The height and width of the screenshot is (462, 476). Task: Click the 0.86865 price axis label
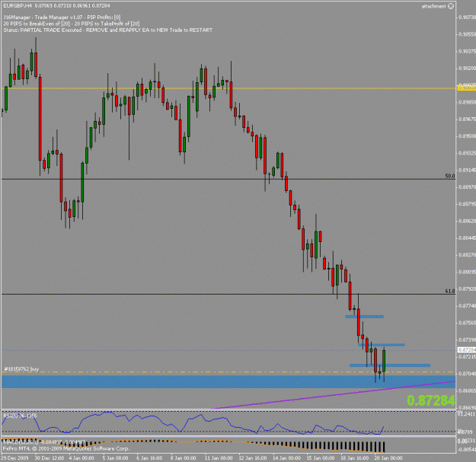pos(467,390)
